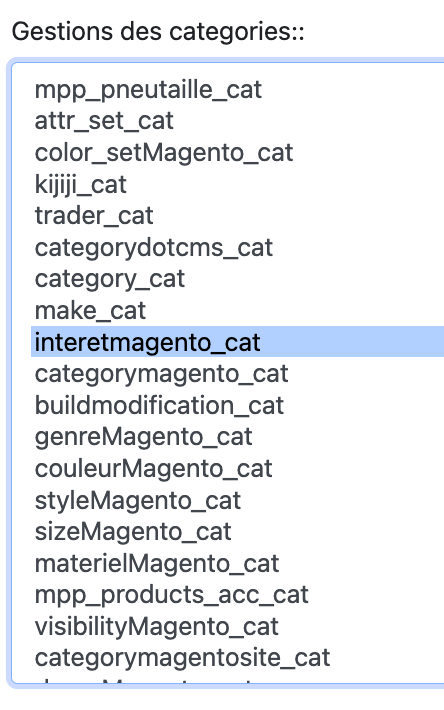The width and height of the screenshot is (444, 710).
Task: Select the attr_set_cat option
Action: point(238,121)
